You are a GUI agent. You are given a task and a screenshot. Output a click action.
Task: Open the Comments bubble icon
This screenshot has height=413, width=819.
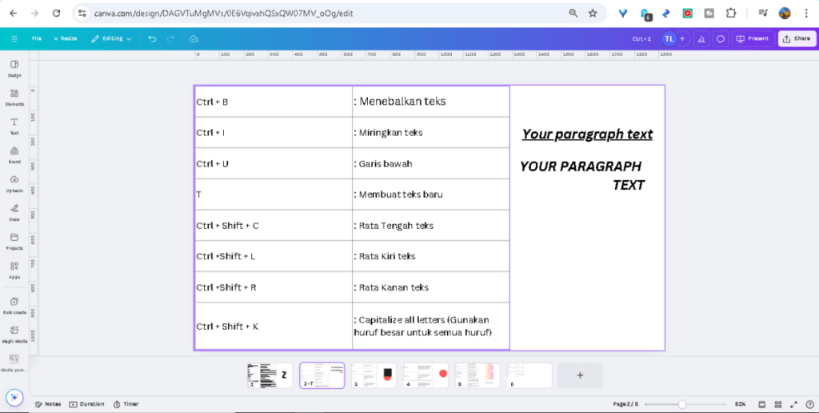tap(720, 39)
